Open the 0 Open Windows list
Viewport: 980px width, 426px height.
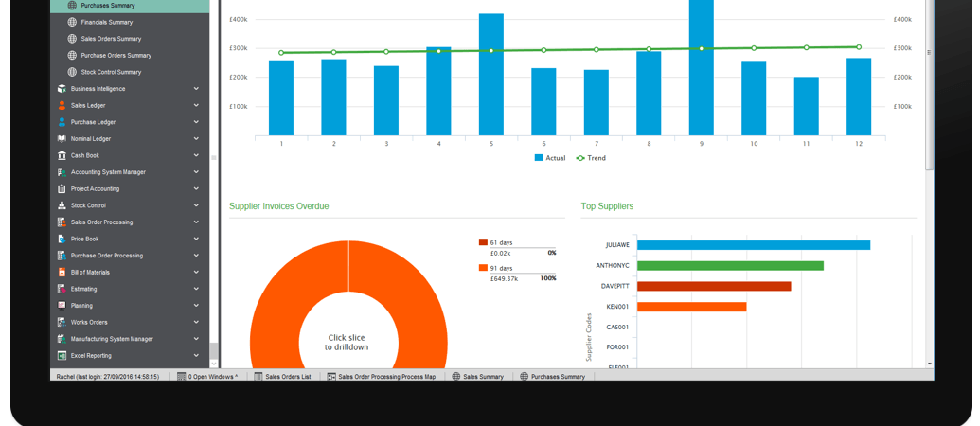pyautogui.click(x=207, y=377)
